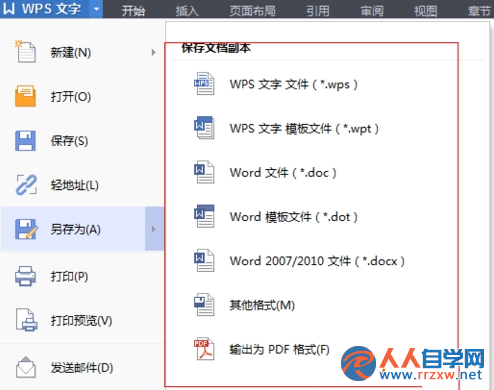Click the WPS text file icon

tap(204, 84)
